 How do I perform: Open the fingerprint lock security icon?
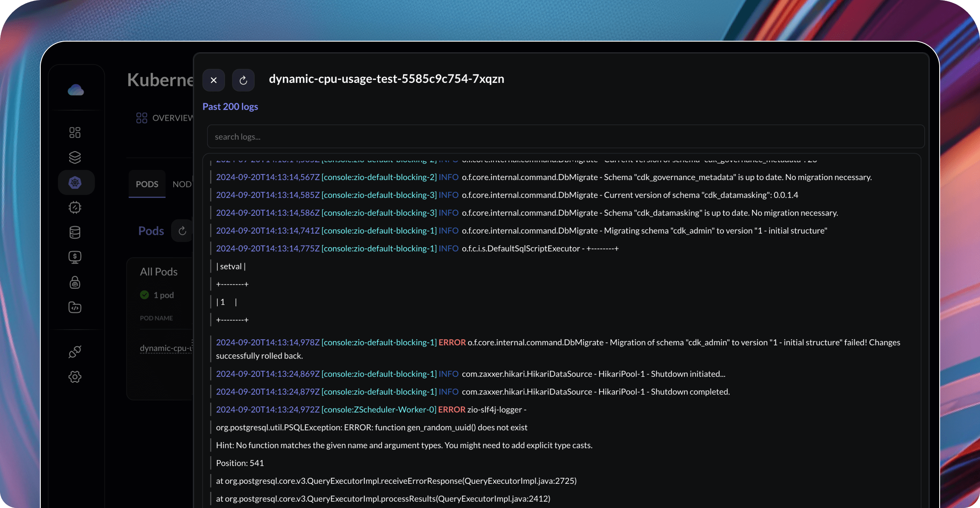tap(75, 282)
